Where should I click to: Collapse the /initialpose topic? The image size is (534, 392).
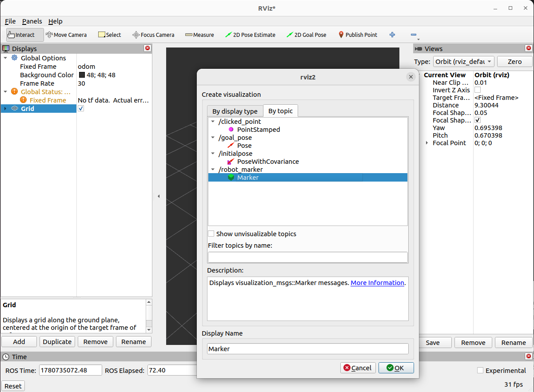[x=213, y=154]
